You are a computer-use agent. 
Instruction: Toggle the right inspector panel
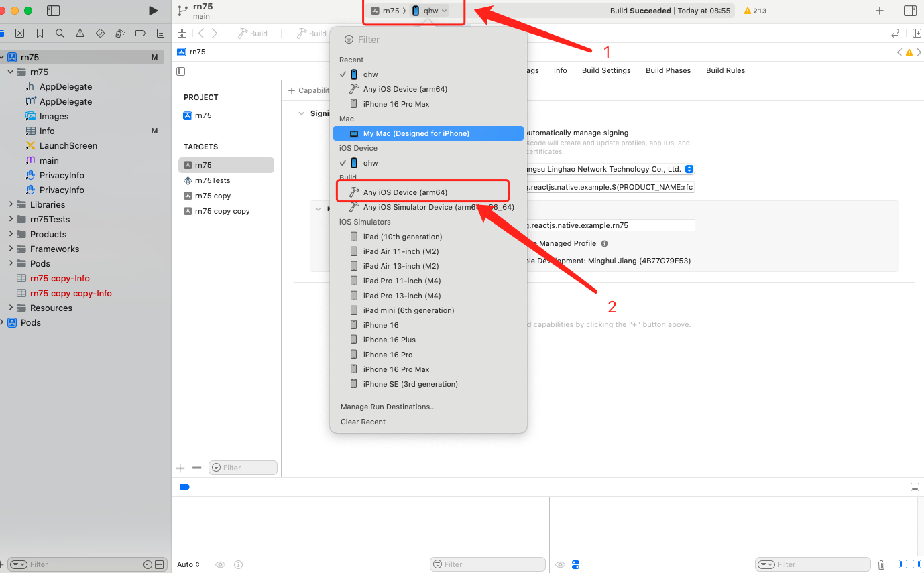[910, 11]
